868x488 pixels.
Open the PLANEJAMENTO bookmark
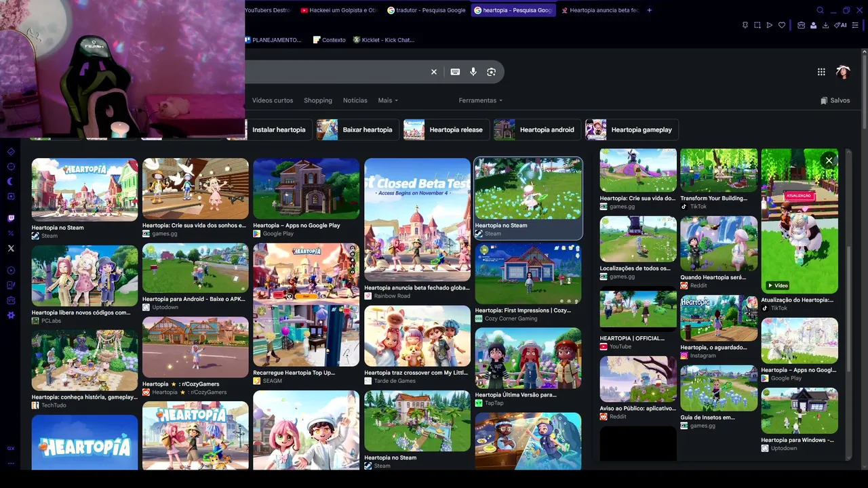coord(273,40)
